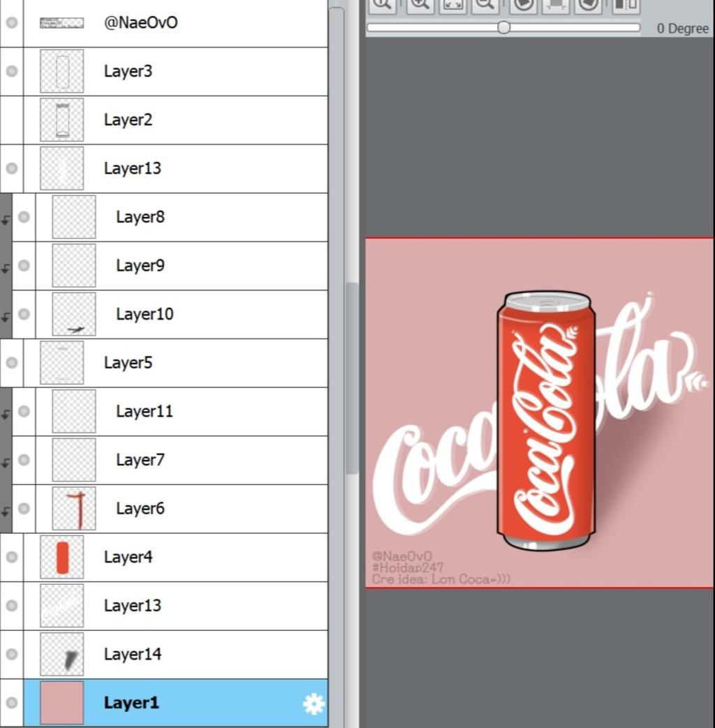Click Layer2 thumbnail

click(61, 120)
